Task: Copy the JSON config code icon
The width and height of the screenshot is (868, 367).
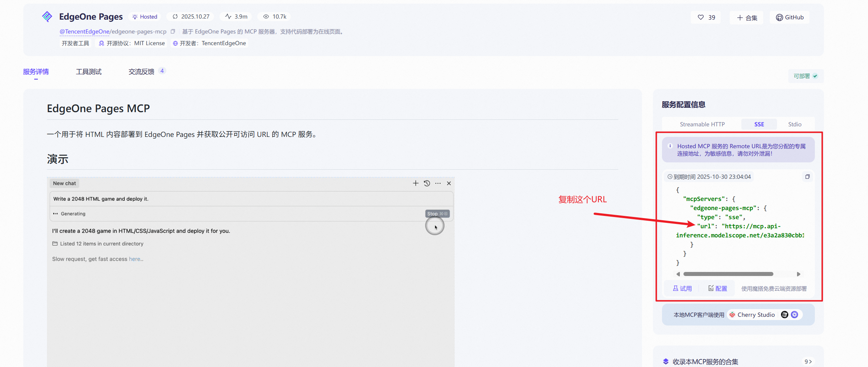Action: (807, 177)
